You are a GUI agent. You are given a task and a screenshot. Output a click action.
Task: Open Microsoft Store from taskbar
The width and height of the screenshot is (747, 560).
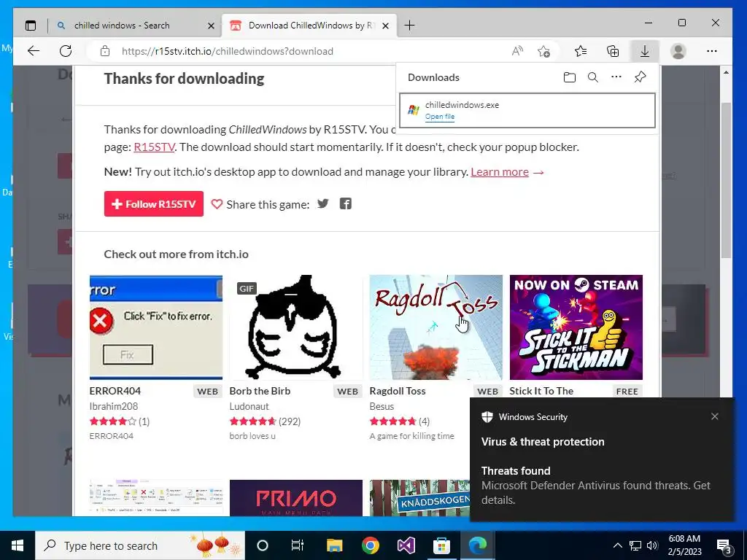[x=441, y=545]
